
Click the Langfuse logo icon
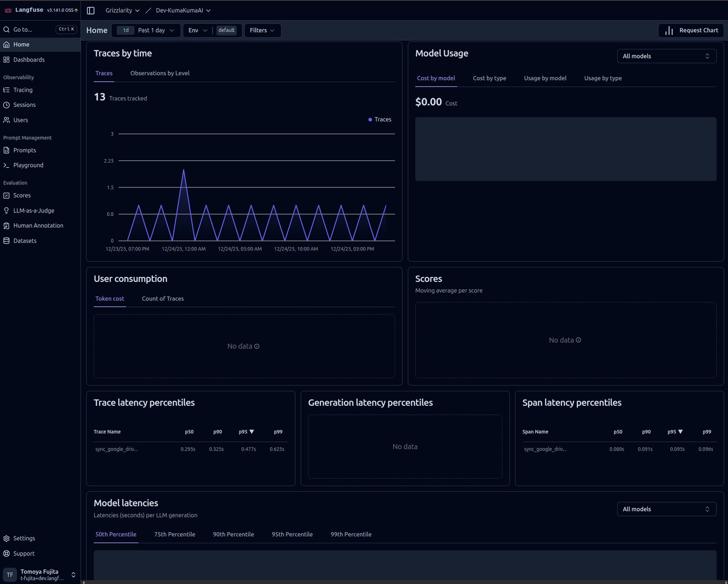coord(8,10)
